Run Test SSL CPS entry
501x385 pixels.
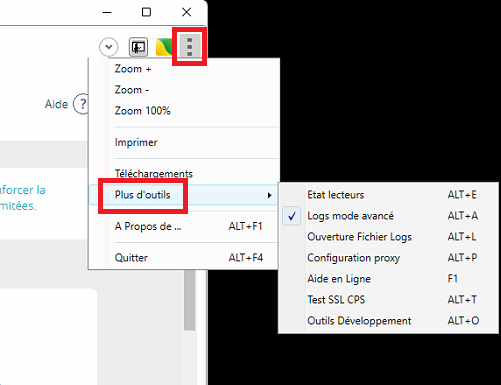[x=389, y=300]
